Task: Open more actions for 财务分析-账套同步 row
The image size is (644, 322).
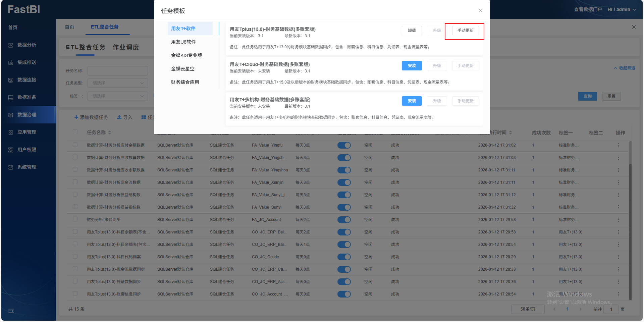Action: coord(619,220)
